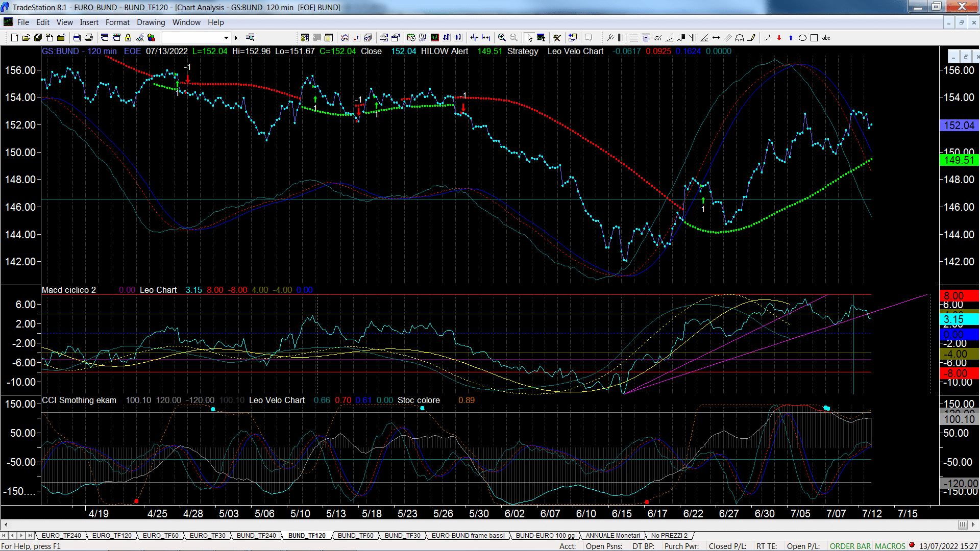Select the abc Text tool
The image size is (980, 551).
826,37
